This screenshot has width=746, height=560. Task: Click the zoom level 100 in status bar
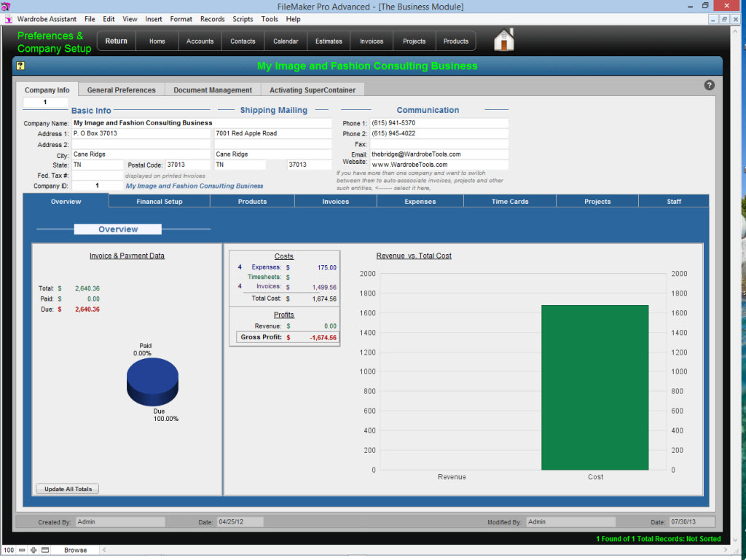pyautogui.click(x=9, y=550)
